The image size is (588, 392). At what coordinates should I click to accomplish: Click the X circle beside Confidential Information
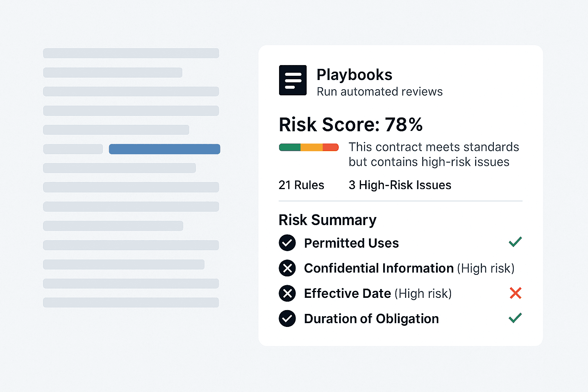[x=287, y=268]
